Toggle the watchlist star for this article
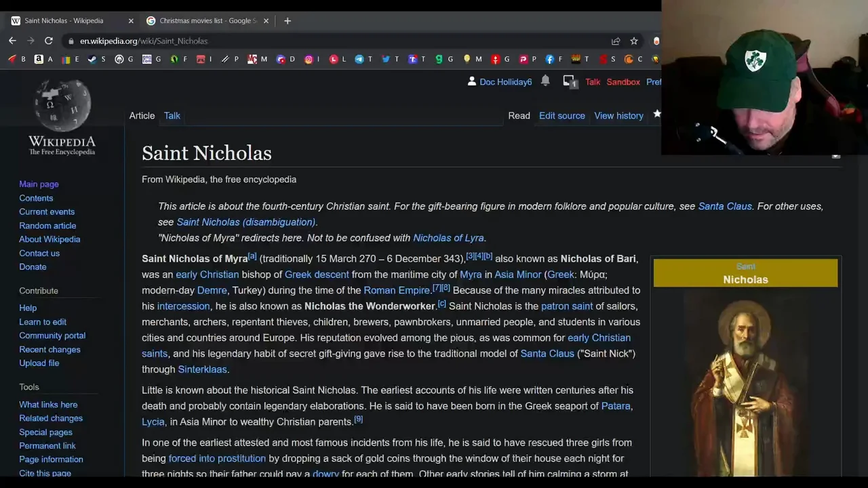The width and height of the screenshot is (868, 488). (x=656, y=115)
